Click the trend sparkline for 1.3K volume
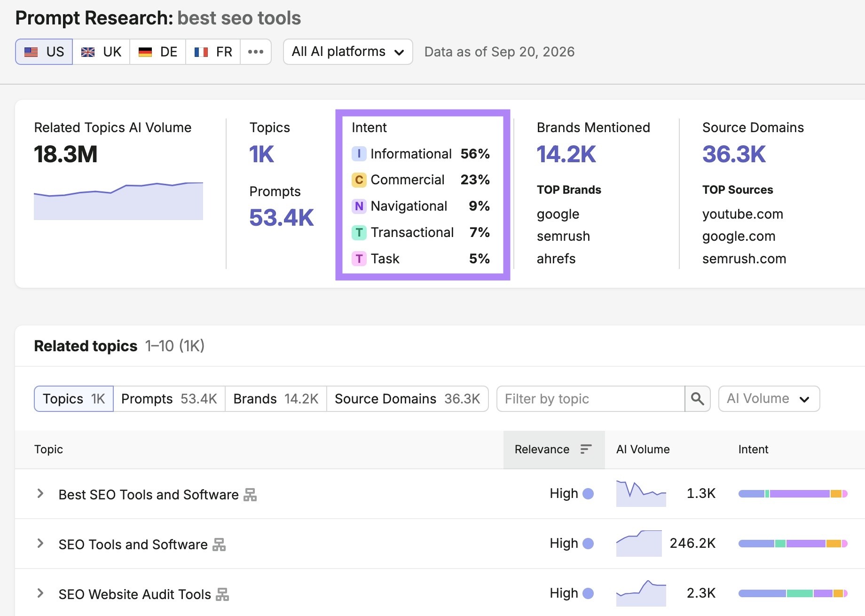Image resolution: width=865 pixels, height=616 pixels. 641,494
